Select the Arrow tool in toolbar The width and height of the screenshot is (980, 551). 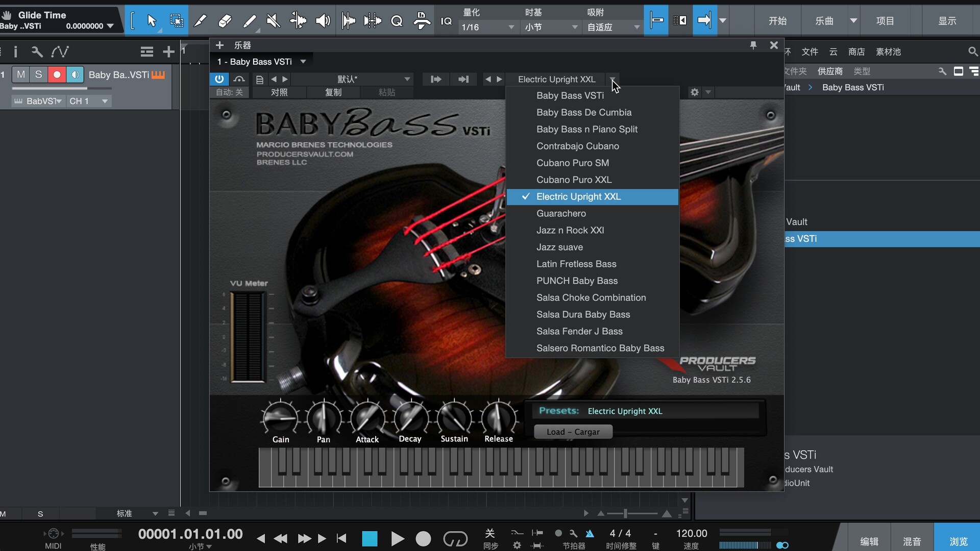click(x=151, y=20)
